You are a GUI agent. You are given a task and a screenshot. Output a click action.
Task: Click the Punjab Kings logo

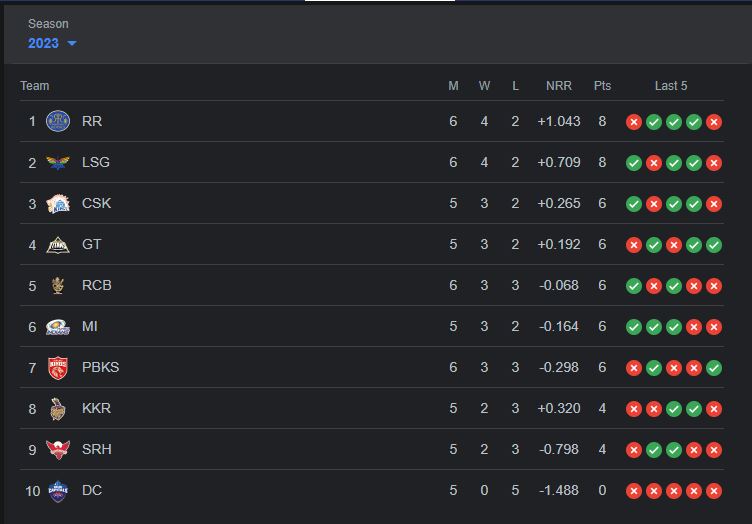(x=58, y=367)
